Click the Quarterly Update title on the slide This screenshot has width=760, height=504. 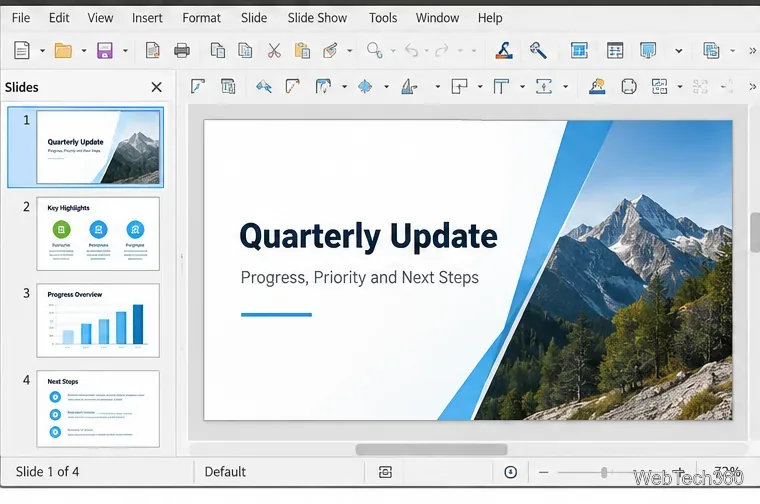[x=368, y=236]
